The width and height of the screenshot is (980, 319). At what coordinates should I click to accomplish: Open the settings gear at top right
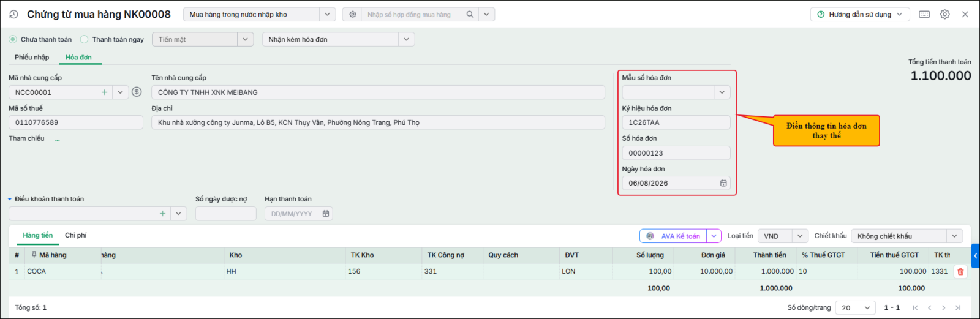tap(945, 14)
